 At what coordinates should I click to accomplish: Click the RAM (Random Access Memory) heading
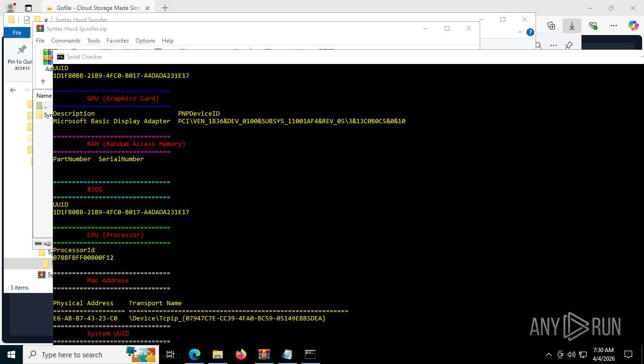[136, 144]
